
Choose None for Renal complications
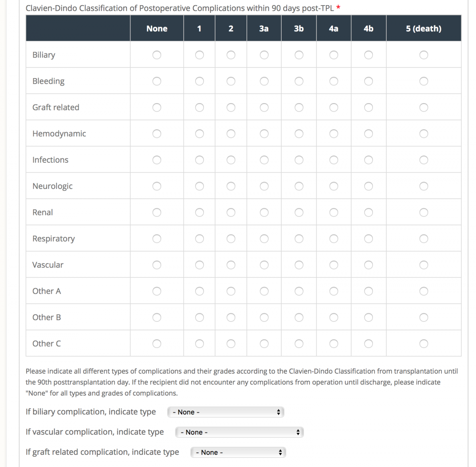tap(157, 213)
